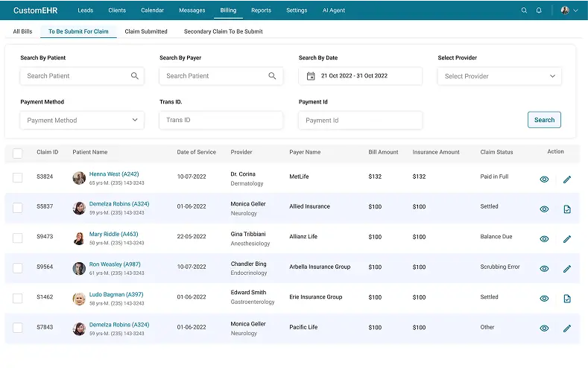Viewport: 588px width, 368px height.
Task: Tick the checkbox for claim S9473
Action: tap(18, 238)
